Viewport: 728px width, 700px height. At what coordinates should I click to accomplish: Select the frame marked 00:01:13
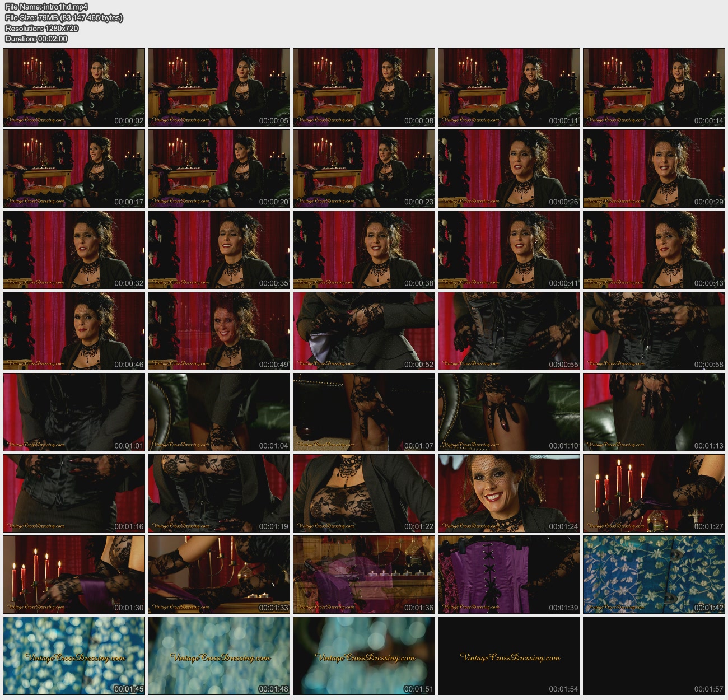click(x=654, y=412)
